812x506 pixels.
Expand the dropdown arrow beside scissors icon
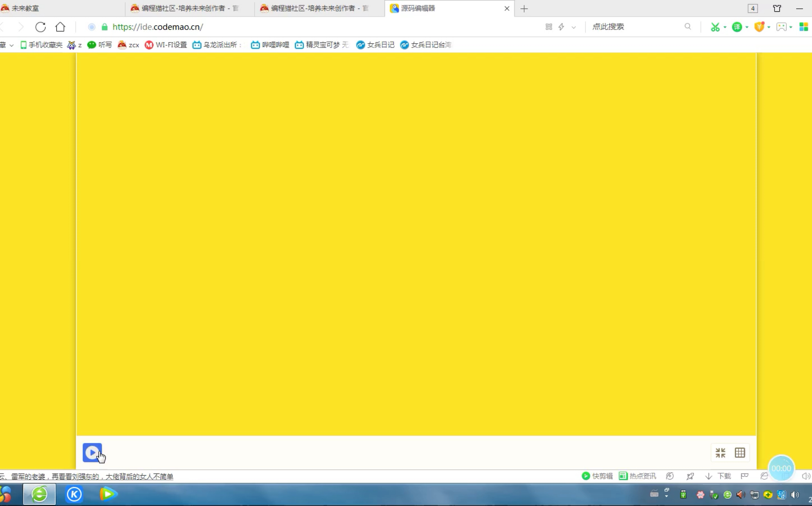click(725, 27)
